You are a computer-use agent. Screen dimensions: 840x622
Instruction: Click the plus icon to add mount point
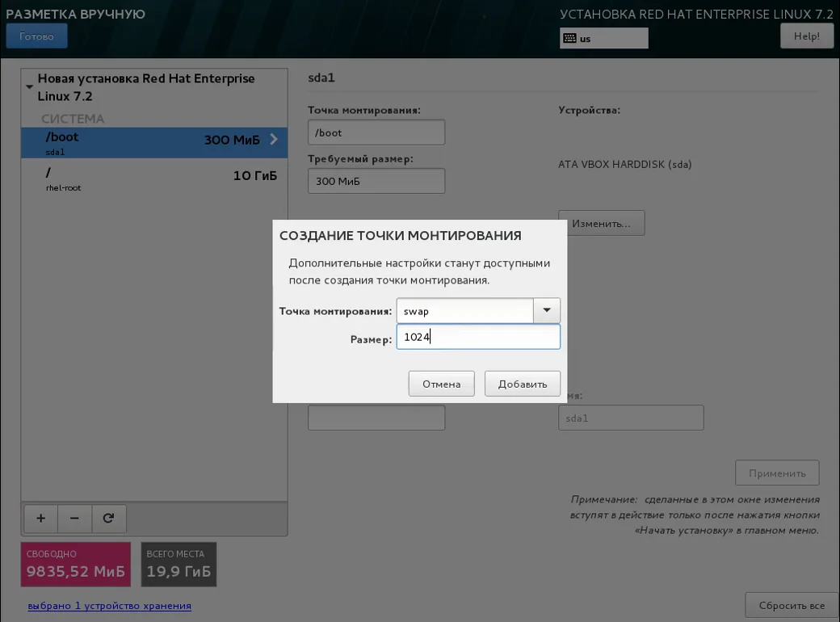(x=40, y=518)
